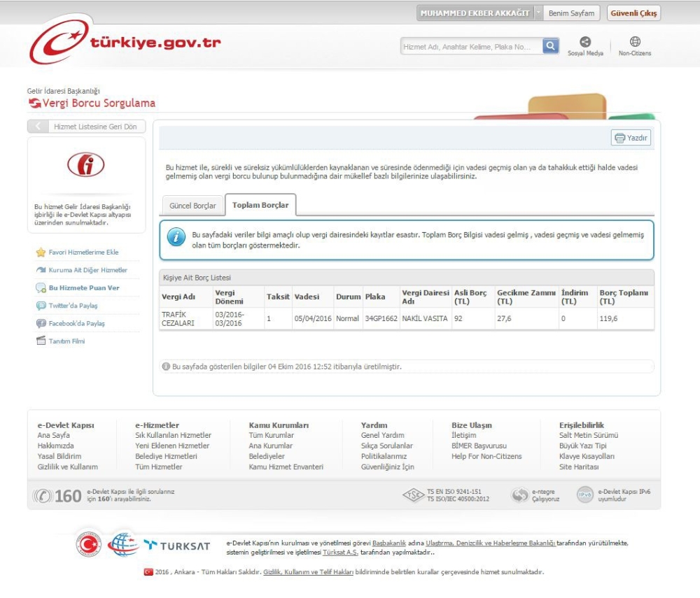The width and height of the screenshot is (700, 598).
Task: Open Kuruma Ait Diğer Hizmetler link
Action: coord(87,270)
